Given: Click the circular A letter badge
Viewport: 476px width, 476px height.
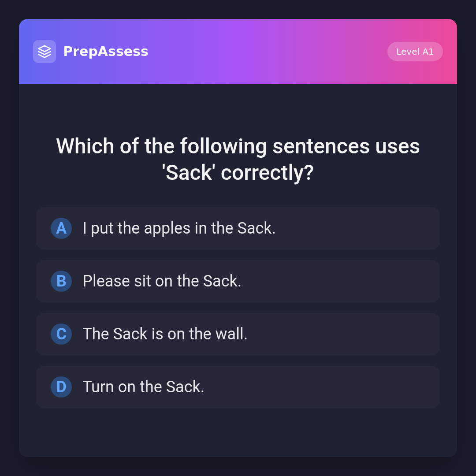Looking at the screenshot, I should [61, 228].
